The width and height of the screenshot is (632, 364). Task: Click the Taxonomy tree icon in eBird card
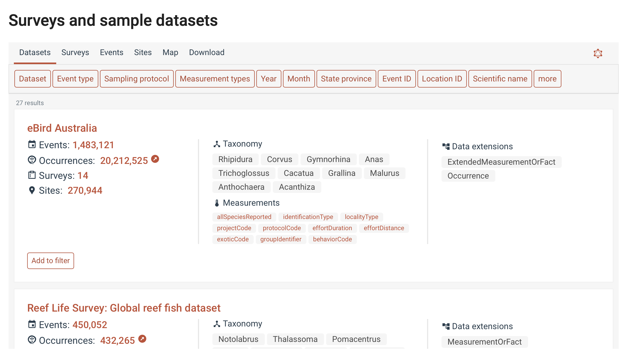217,144
